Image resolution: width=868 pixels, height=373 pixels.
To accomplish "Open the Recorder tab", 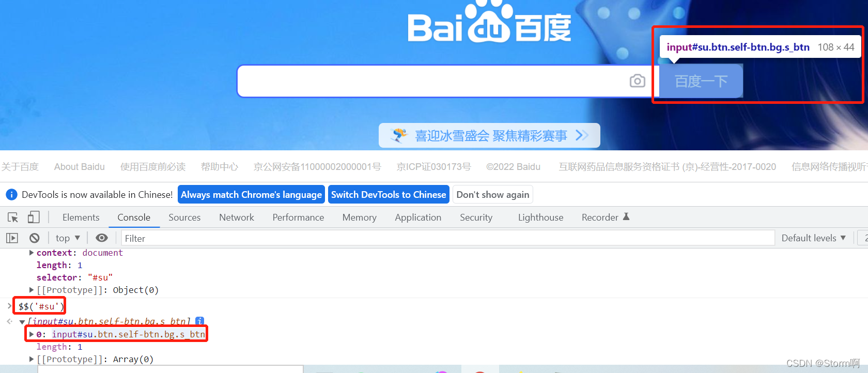I will tap(606, 217).
